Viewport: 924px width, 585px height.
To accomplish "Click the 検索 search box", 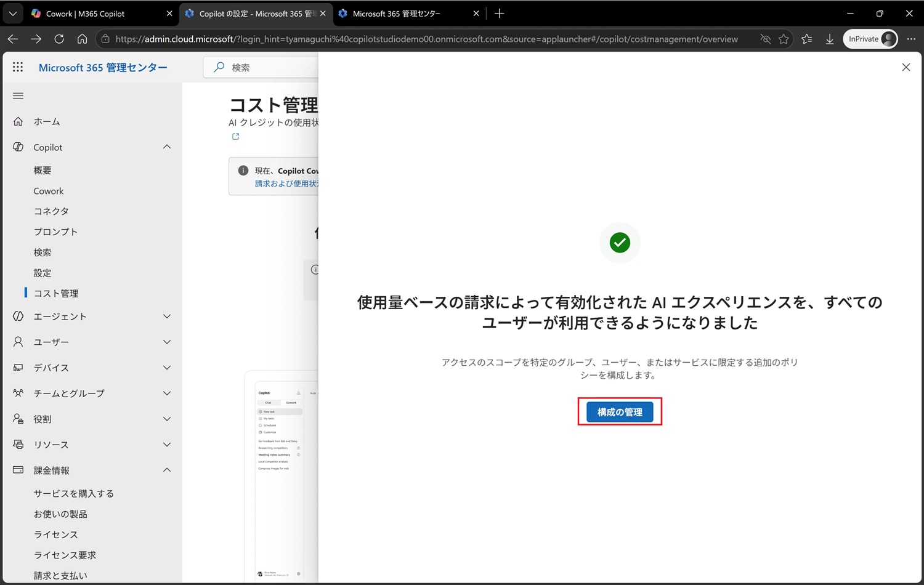I will (261, 67).
